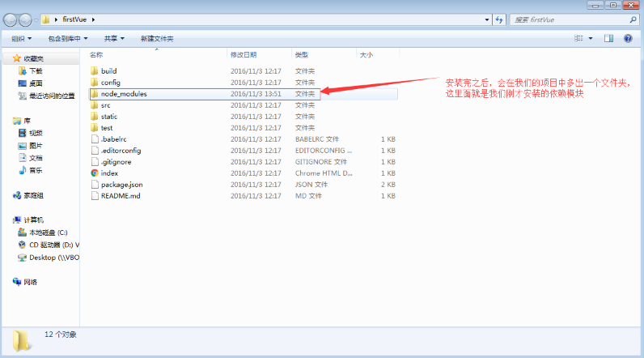This screenshot has width=644, height=358.
Task: Open 本地磁盘 (C:) in the sidebar
Action: [x=48, y=232]
